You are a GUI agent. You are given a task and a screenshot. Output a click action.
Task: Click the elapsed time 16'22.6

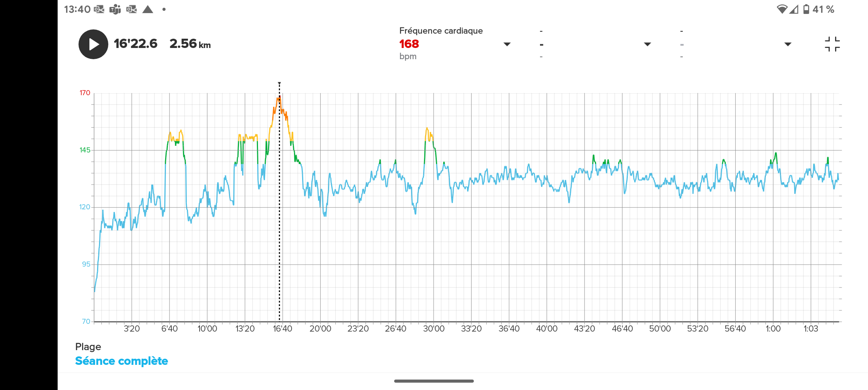pyautogui.click(x=135, y=44)
